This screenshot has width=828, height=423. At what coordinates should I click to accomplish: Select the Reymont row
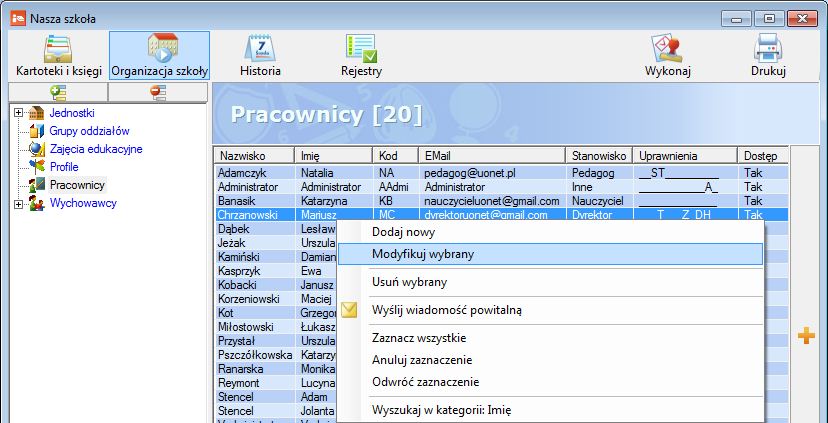tap(276, 383)
